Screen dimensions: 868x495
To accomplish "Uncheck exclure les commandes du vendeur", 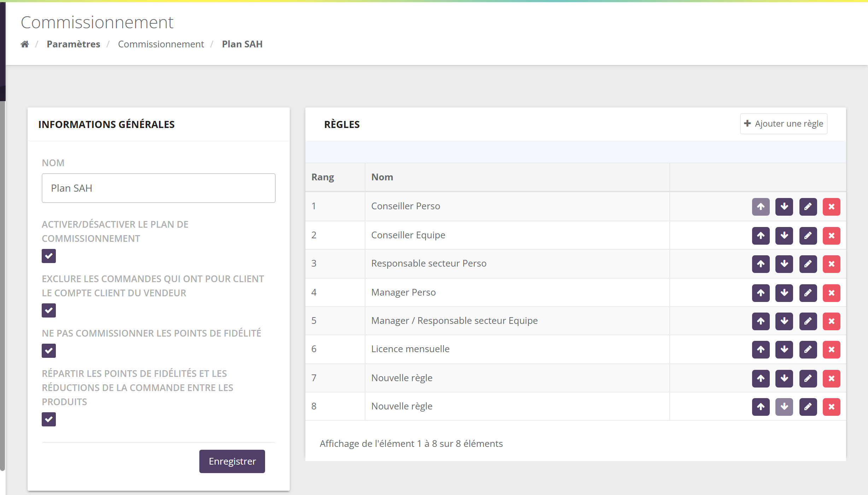I will click(x=49, y=310).
